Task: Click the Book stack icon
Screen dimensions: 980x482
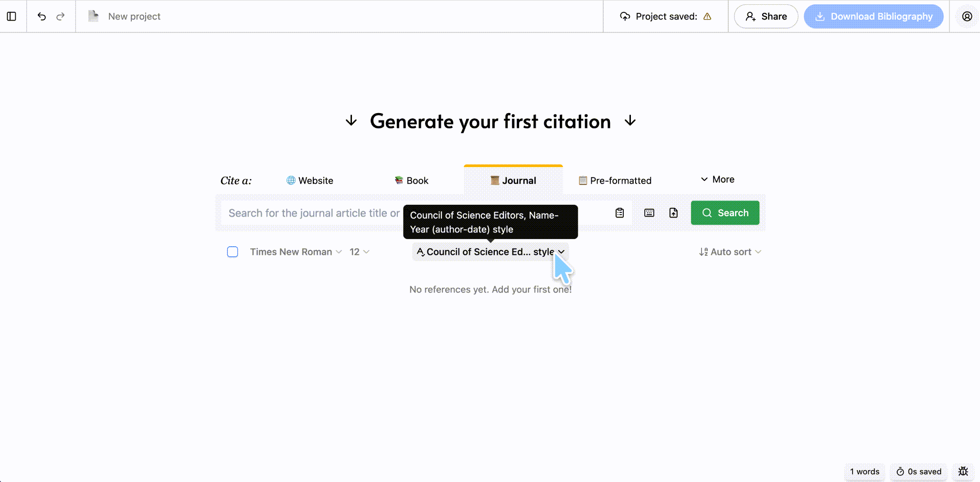Action: 399,180
